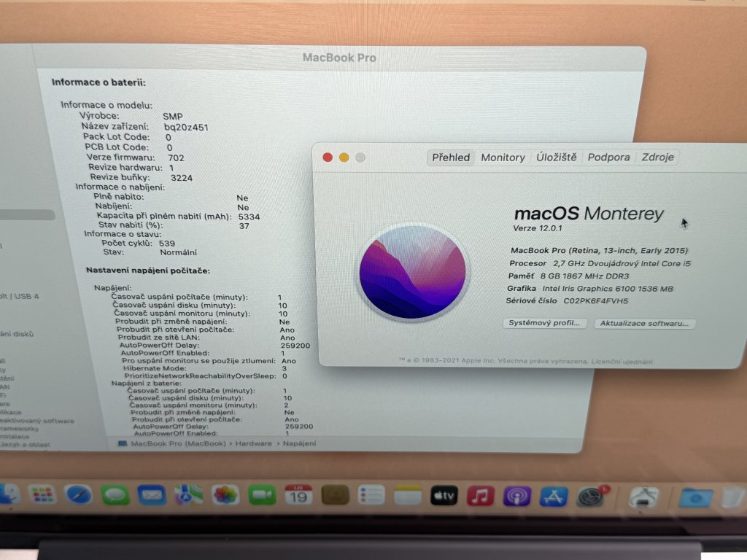Launch FaceTime from the dock
747x560 pixels.
[x=262, y=496]
